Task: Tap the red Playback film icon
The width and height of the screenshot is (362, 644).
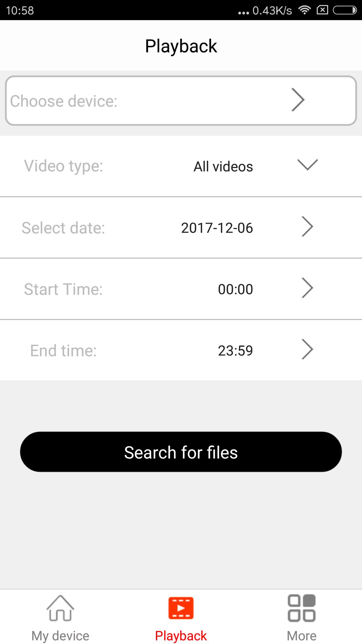Action: (181, 608)
